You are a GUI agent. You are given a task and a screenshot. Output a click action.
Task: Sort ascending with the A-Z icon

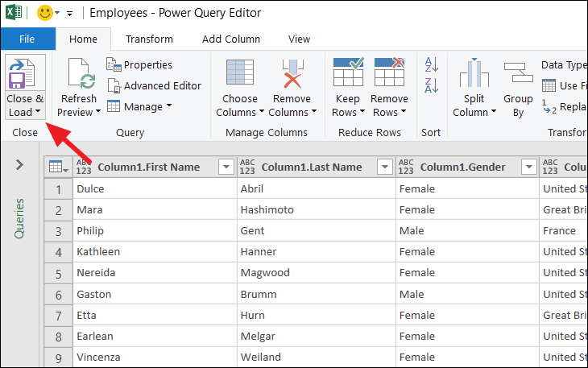(431, 65)
